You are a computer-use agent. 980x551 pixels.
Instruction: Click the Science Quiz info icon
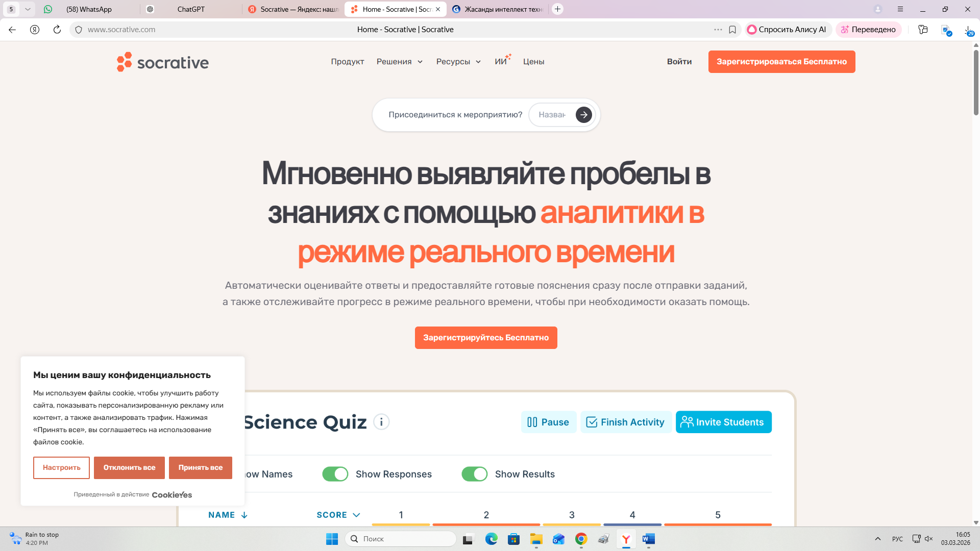[381, 422]
